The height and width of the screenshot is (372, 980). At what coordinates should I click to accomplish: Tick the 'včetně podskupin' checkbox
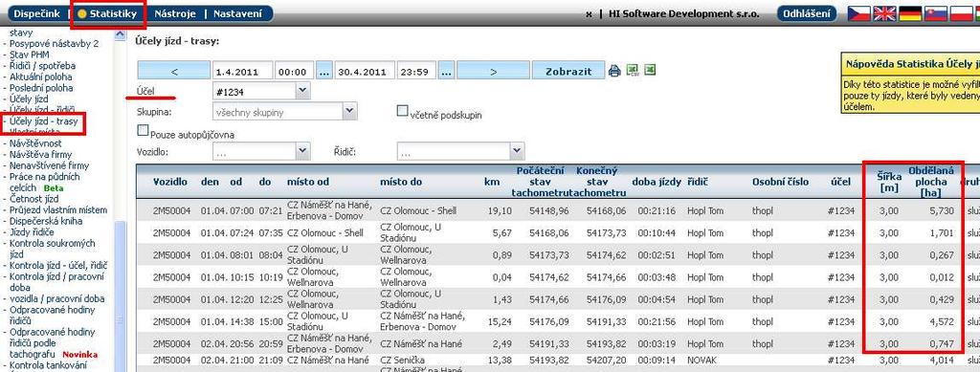click(x=403, y=111)
